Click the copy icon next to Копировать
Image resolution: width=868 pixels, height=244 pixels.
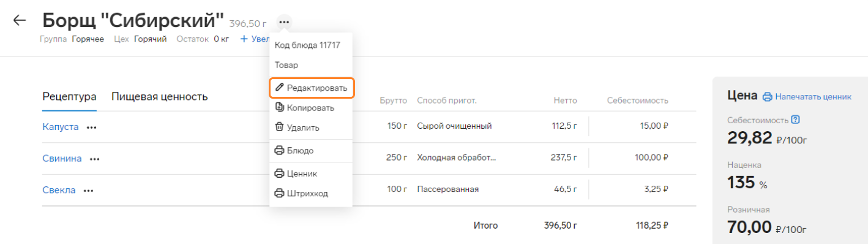click(x=279, y=107)
